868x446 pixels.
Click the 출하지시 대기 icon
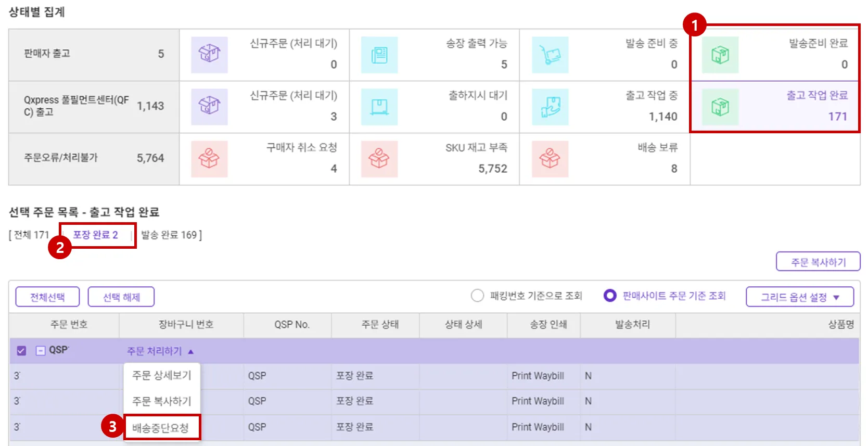(379, 107)
